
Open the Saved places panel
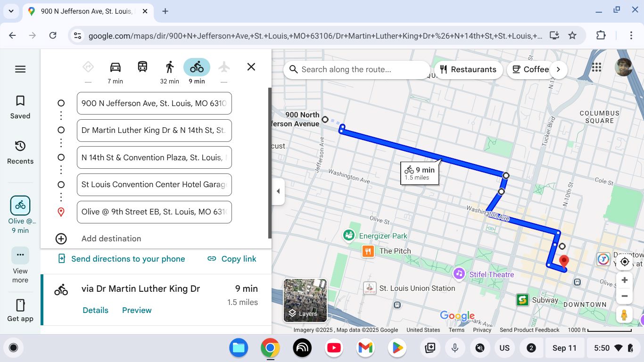pos(20,107)
